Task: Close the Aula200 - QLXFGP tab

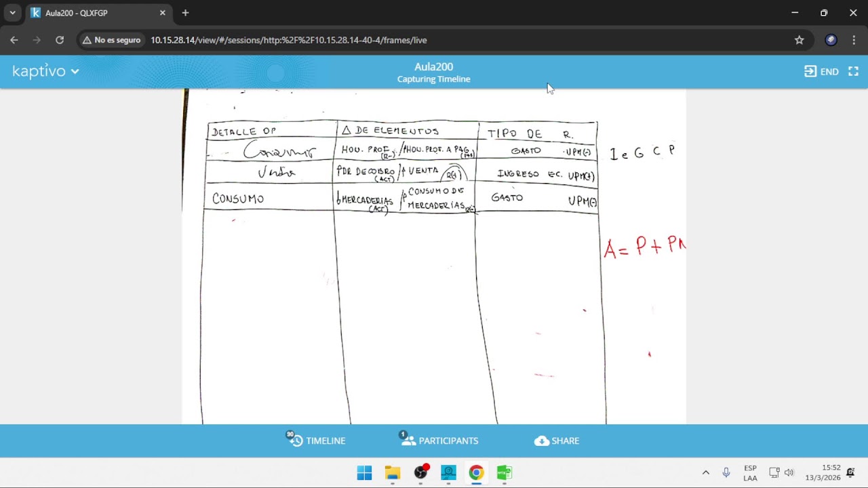Action: [x=163, y=13]
